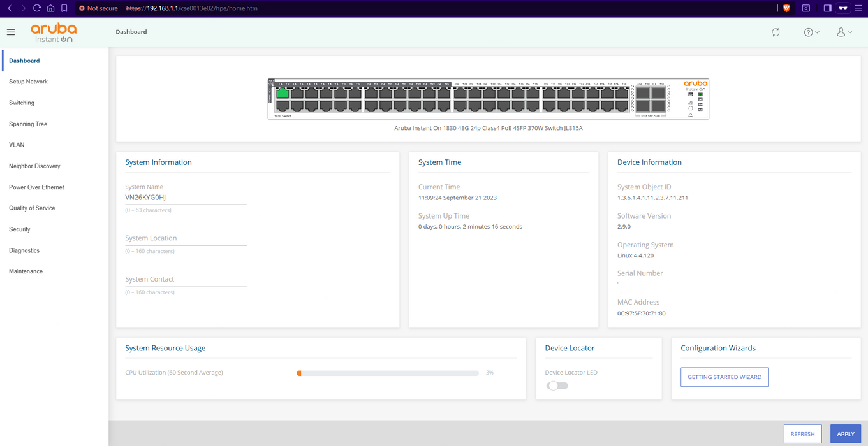Open the Brave Shields lion icon

pyautogui.click(x=786, y=8)
